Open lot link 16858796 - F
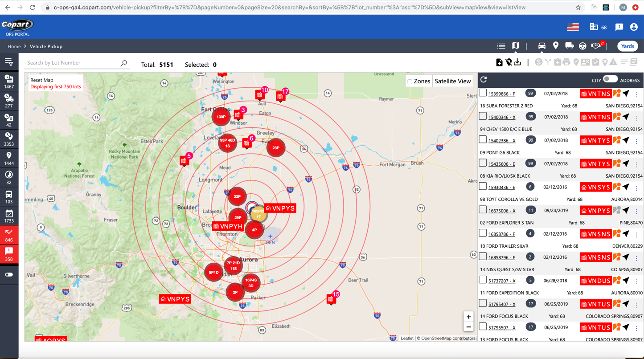This screenshot has height=359, width=644. coord(501,257)
